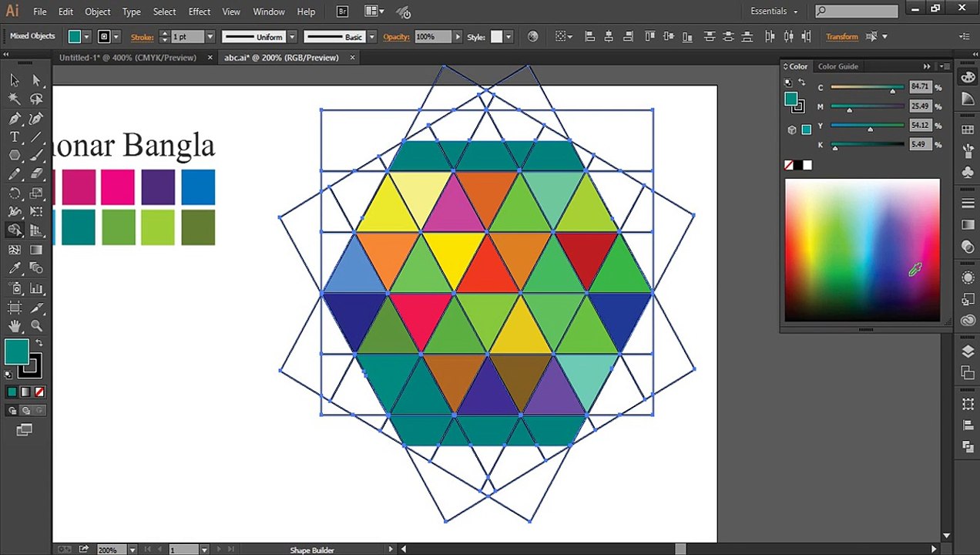Swap fill and stroke in toolbox
Screen dimensions: 980x555
click(x=39, y=343)
